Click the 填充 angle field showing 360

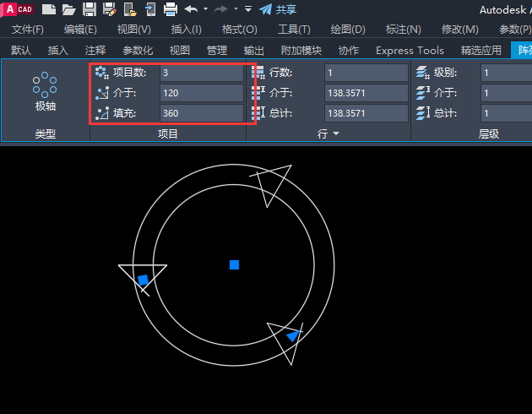pos(201,112)
